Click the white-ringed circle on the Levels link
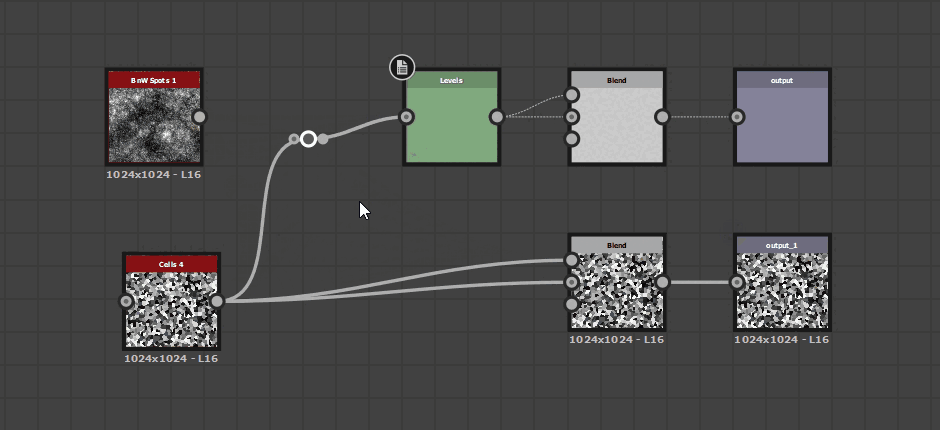The image size is (940, 430). 309,139
